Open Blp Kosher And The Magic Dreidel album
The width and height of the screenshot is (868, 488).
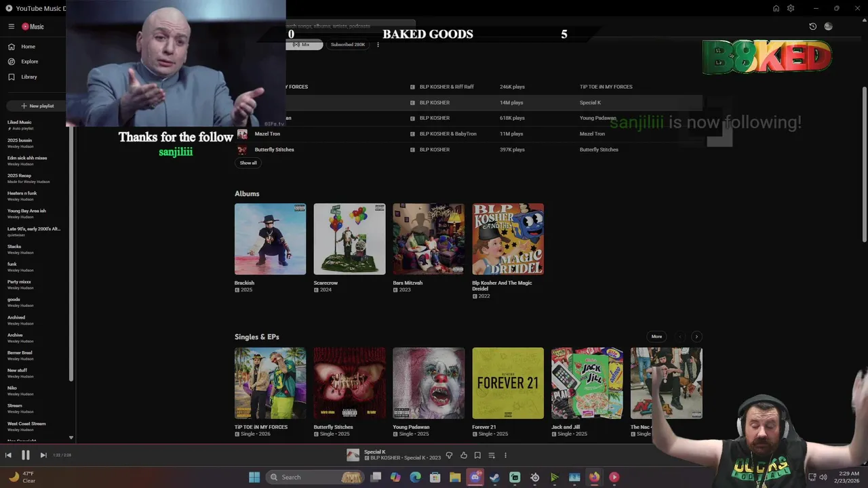click(508, 239)
